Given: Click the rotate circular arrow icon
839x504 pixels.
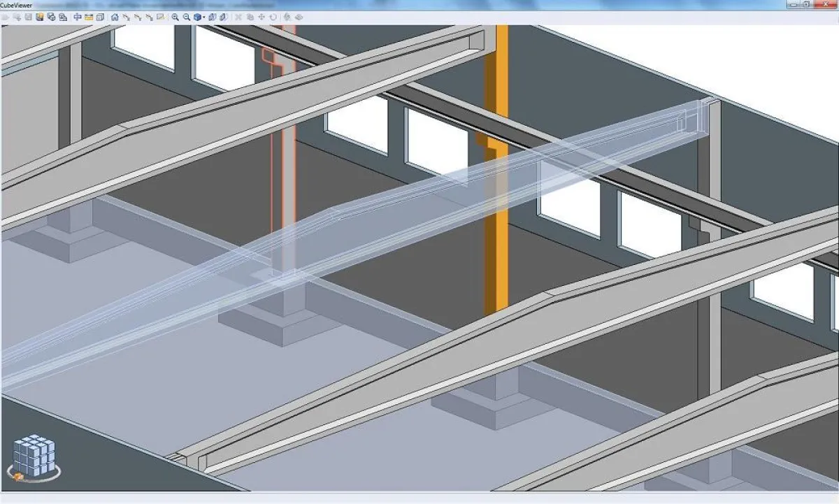Looking at the screenshot, I should (x=273, y=17).
